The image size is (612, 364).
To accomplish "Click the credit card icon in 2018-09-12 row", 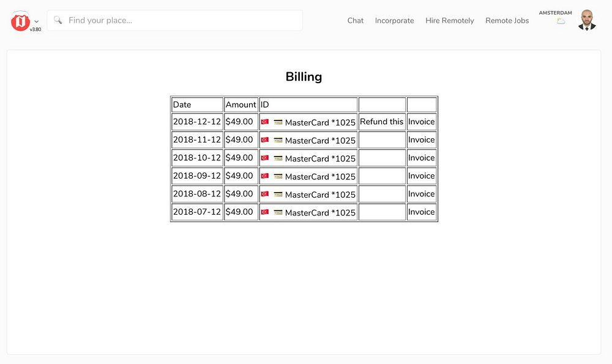I will coord(278,176).
